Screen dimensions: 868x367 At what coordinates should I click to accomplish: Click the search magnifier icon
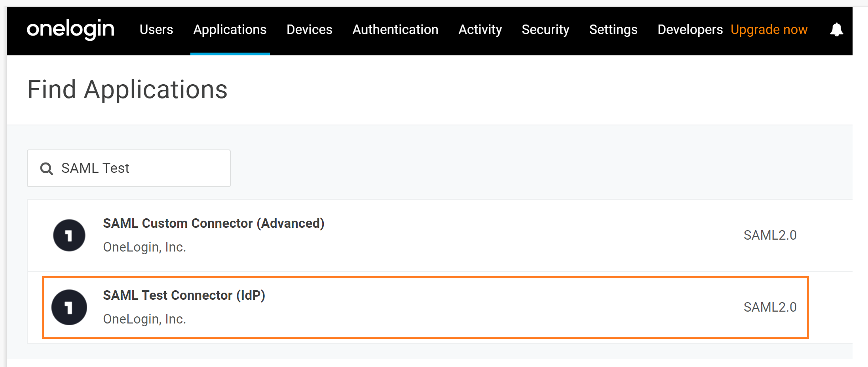[x=47, y=168]
